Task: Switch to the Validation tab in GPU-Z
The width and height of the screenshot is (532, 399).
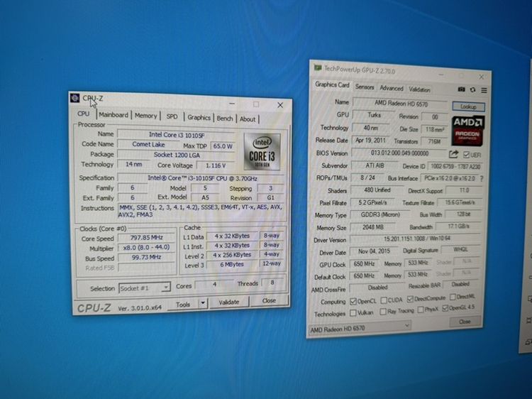Action: 419,89
